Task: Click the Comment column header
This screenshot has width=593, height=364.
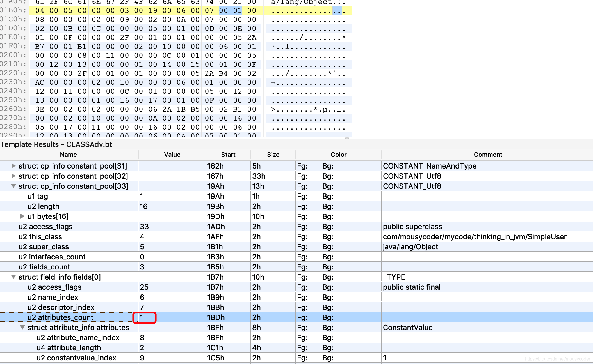Action: pyautogui.click(x=488, y=155)
